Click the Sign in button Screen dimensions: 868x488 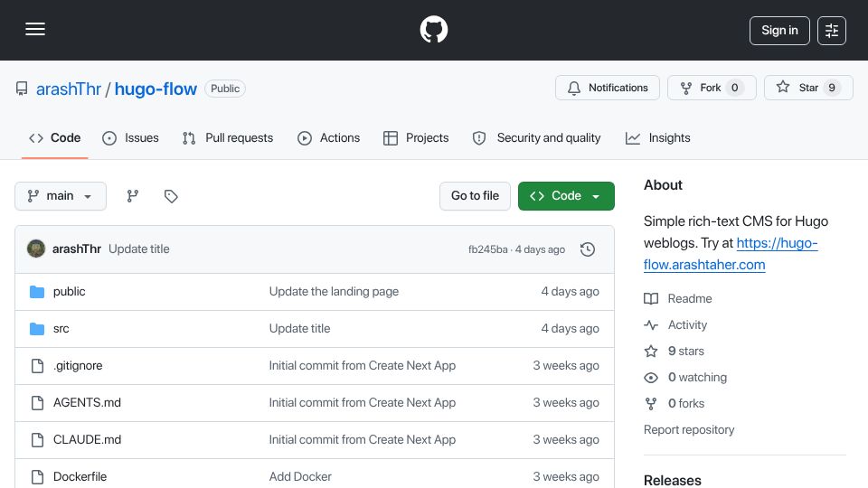tap(779, 31)
